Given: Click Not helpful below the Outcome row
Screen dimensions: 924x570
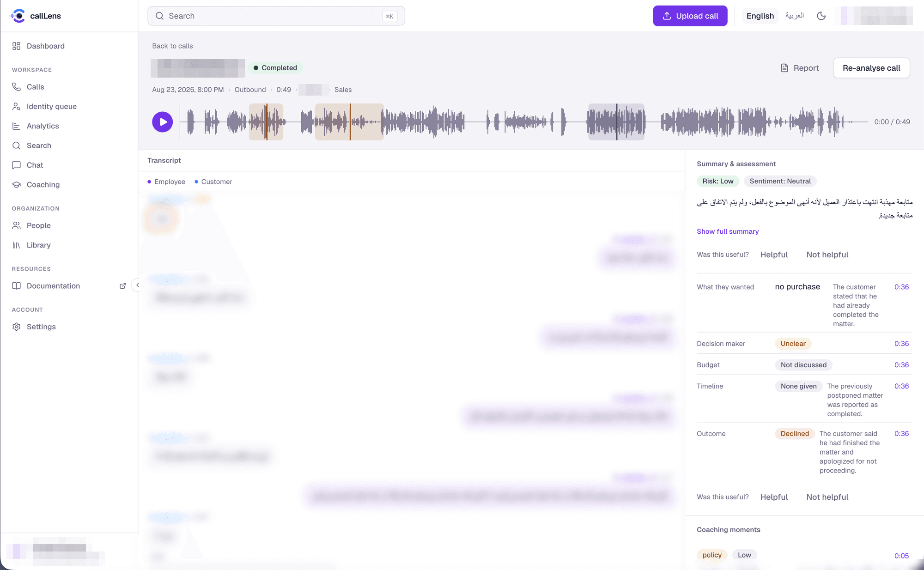Looking at the screenshot, I should tap(827, 497).
